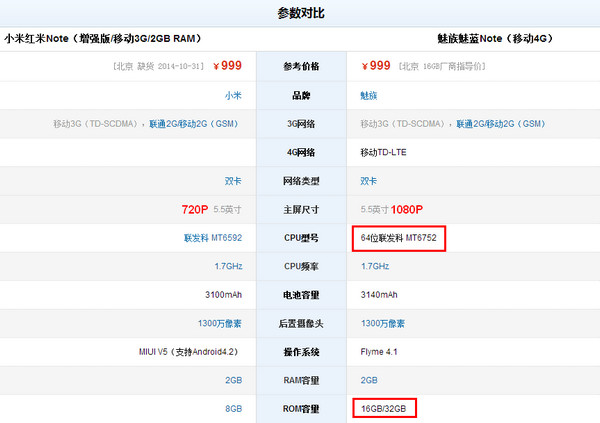This screenshot has width=600, height=423.
Task: Click the right 2GB RAM link
Action: [369, 380]
